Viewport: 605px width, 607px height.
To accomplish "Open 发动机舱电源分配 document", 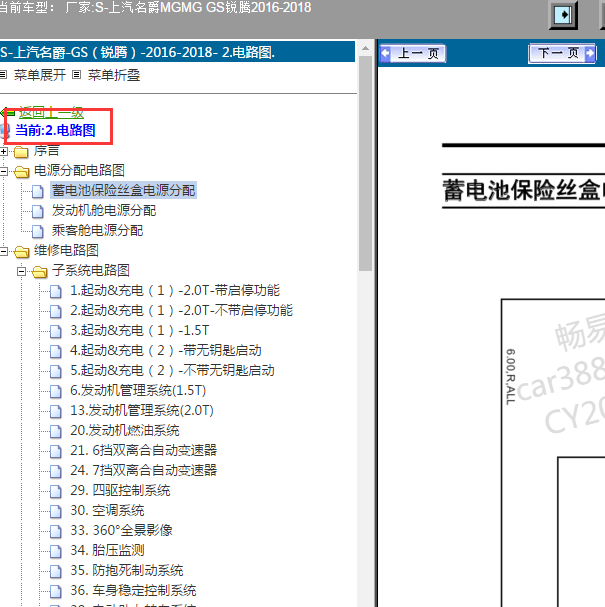I will click(104, 210).
